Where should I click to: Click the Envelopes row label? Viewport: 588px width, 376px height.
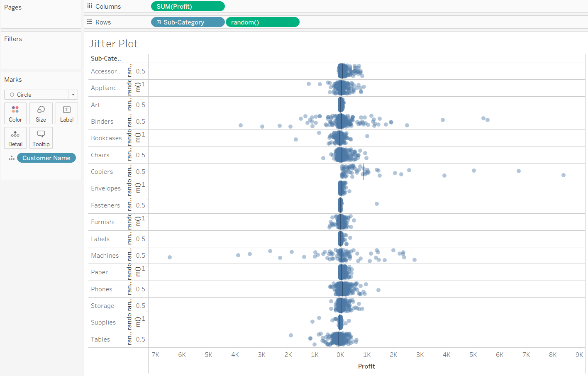point(106,188)
